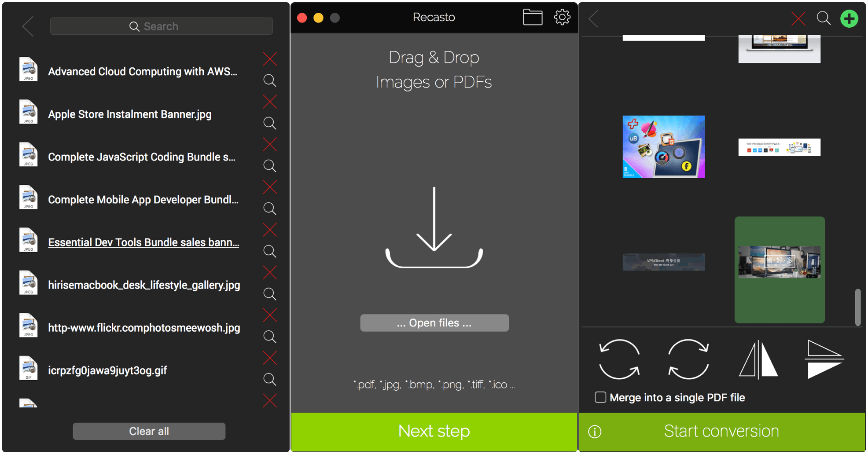This screenshot has height=454, width=868.
Task: Select http-www.flickr.comphotosmeewosh.jpg row
Action: pos(144,328)
